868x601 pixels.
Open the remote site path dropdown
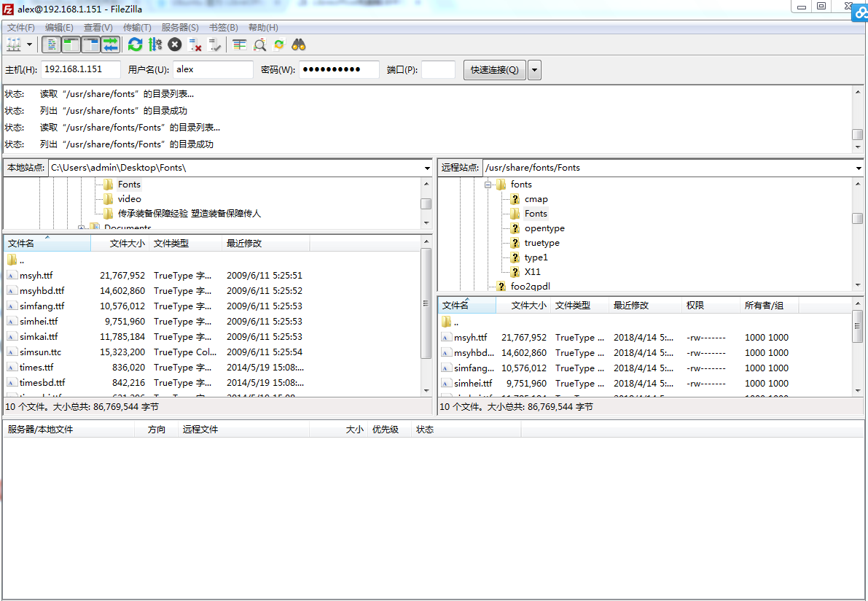(x=858, y=168)
